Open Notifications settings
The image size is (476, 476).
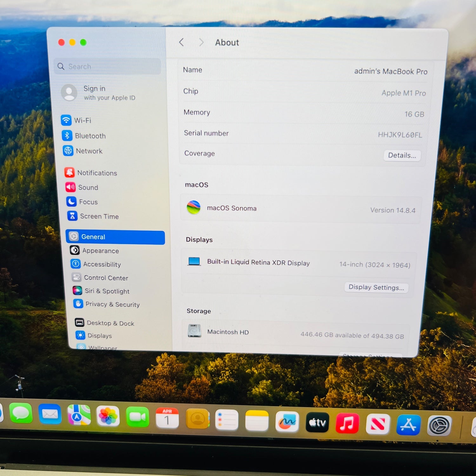click(x=97, y=173)
